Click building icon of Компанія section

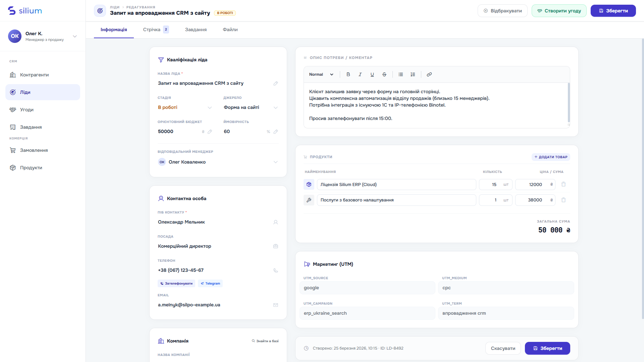pos(161,341)
